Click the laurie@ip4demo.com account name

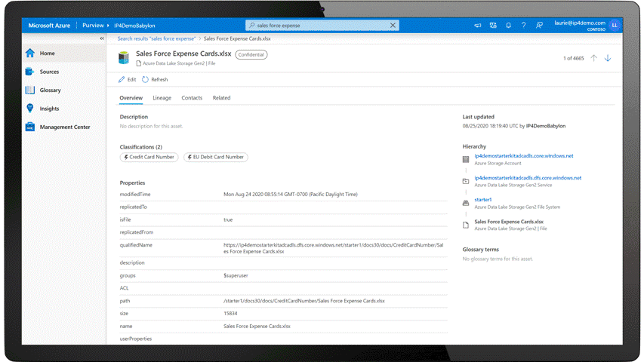click(580, 23)
